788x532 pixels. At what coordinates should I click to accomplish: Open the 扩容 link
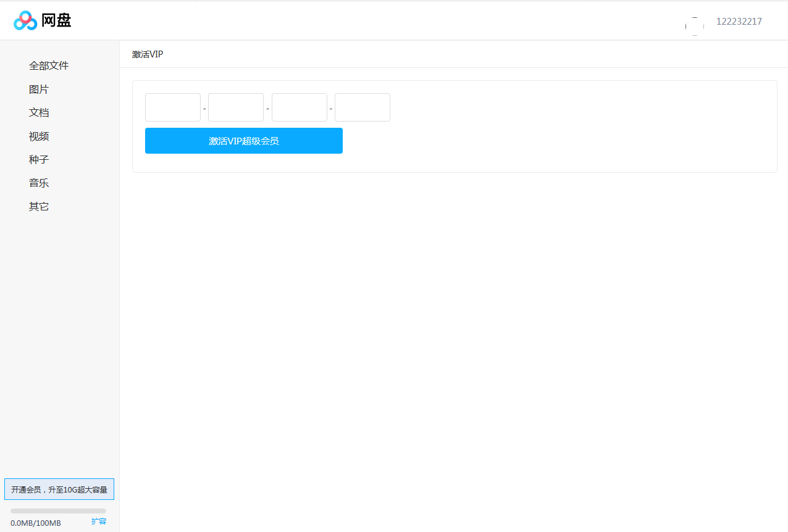coord(99,521)
